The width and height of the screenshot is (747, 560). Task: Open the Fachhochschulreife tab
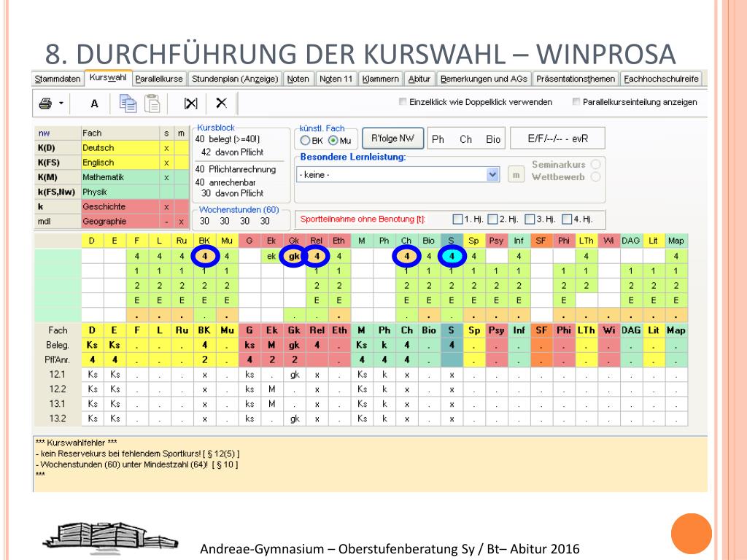(661, 79)
